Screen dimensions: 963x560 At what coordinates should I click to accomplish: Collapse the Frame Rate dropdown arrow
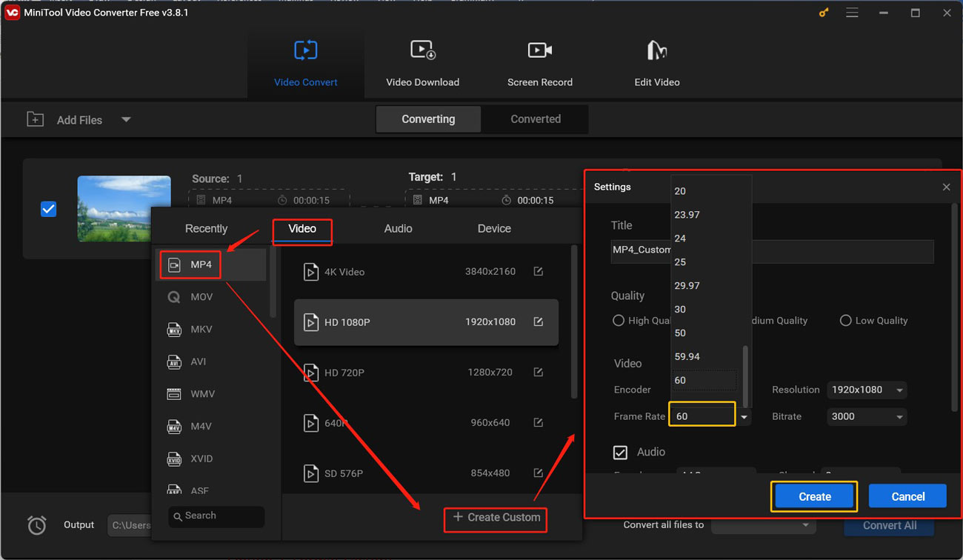point(744,417)
